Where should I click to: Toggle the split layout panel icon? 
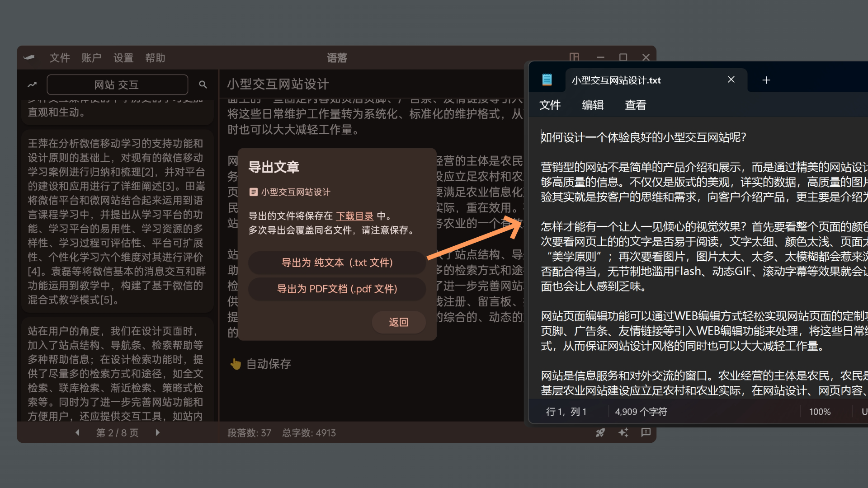click(574, 57)
